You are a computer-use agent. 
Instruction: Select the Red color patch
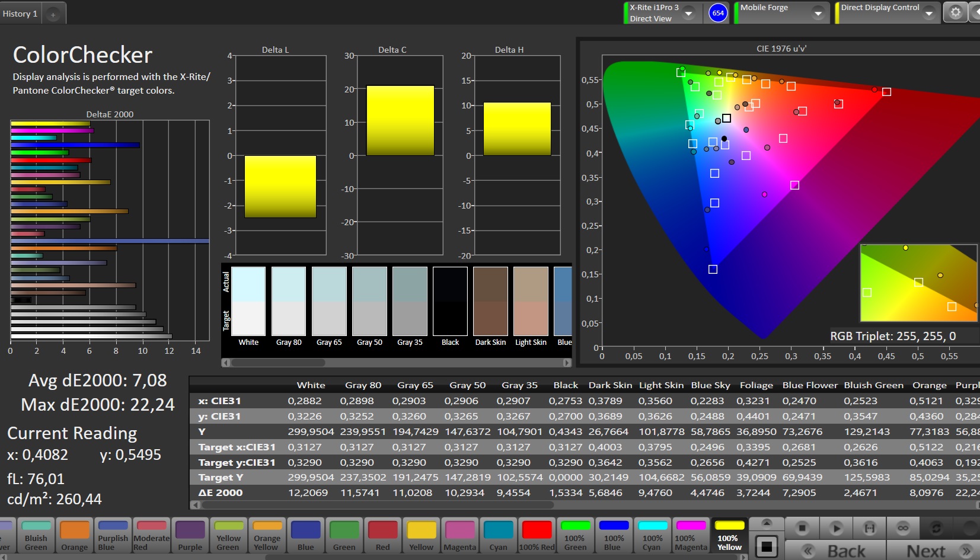pos(383,536)
